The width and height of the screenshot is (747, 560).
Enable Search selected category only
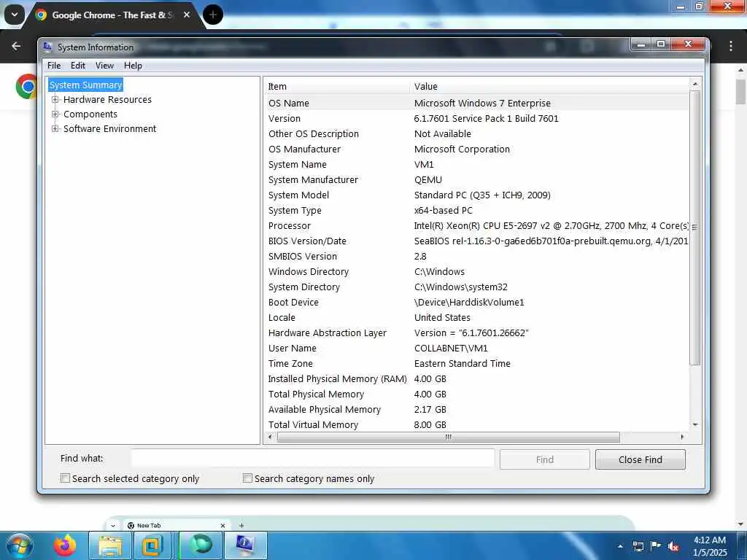pyautogui.click(x=65, y=478)
